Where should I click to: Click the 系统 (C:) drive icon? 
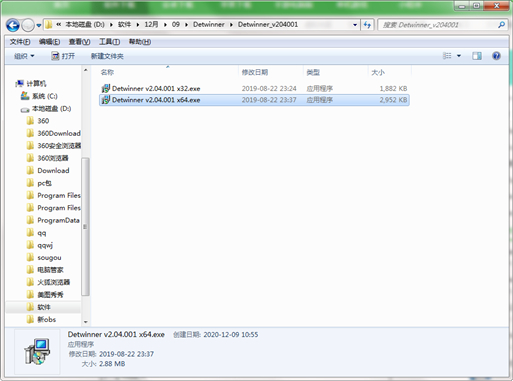[x=25, y=96]
